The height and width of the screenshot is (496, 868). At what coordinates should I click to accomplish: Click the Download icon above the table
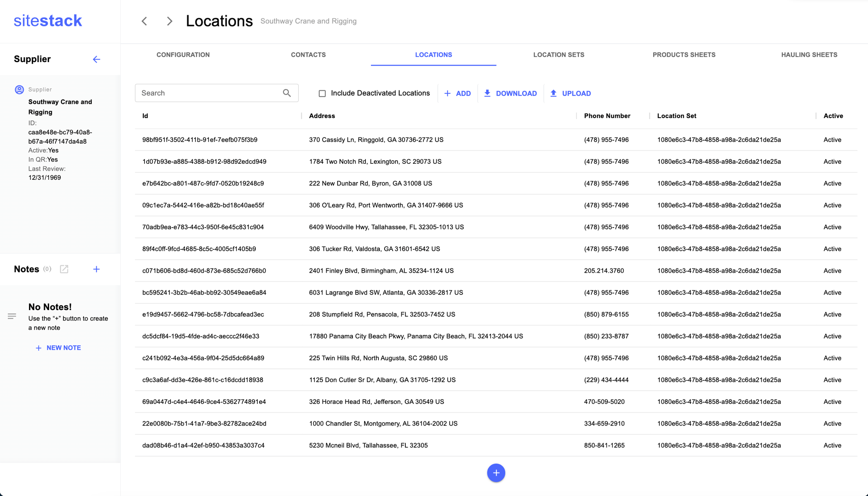(487, 93)
